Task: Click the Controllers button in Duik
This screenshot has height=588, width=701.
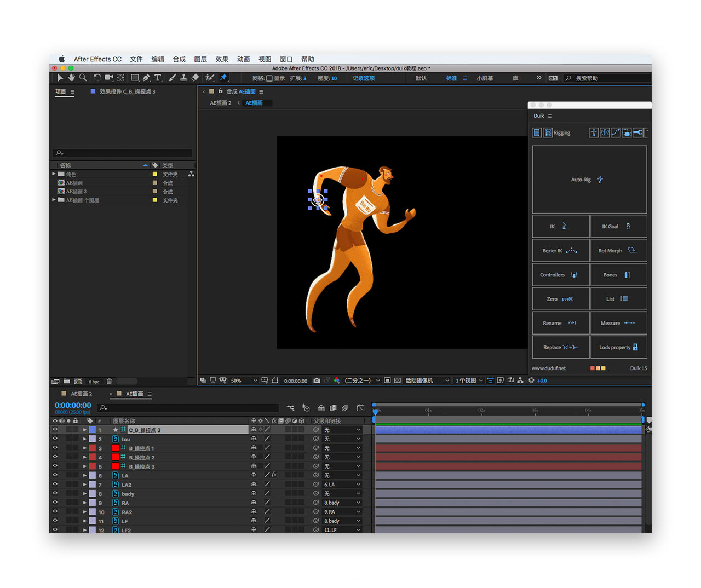Action: click(x=561, y=275)
